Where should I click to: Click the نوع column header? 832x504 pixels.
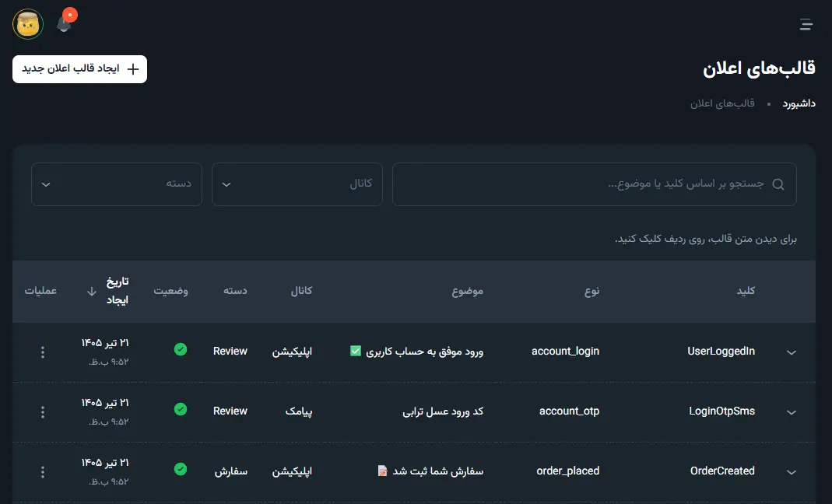coord(592,291)
